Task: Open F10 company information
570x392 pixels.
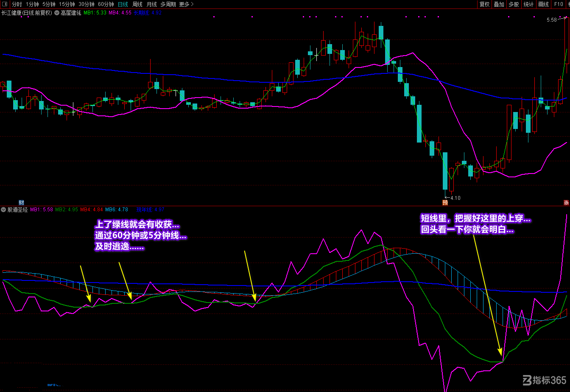Action: [559, 4]
